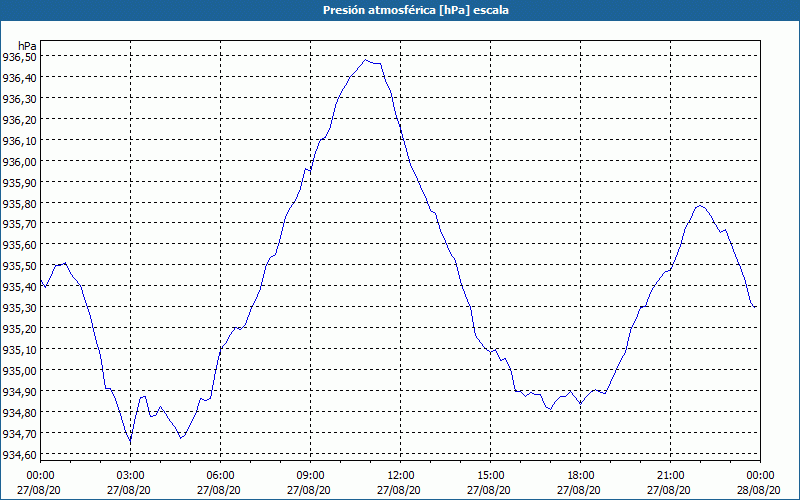The height and width of the screenshot is (500, 800).
Task: Select the 935,80 y-axis value
Action: point(19,203)
